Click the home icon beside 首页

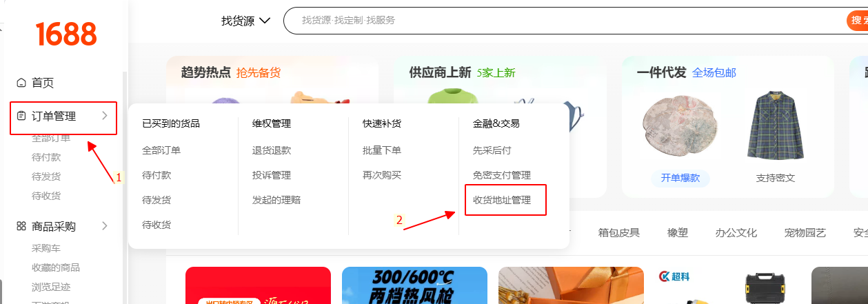click(x=21, y=83)
